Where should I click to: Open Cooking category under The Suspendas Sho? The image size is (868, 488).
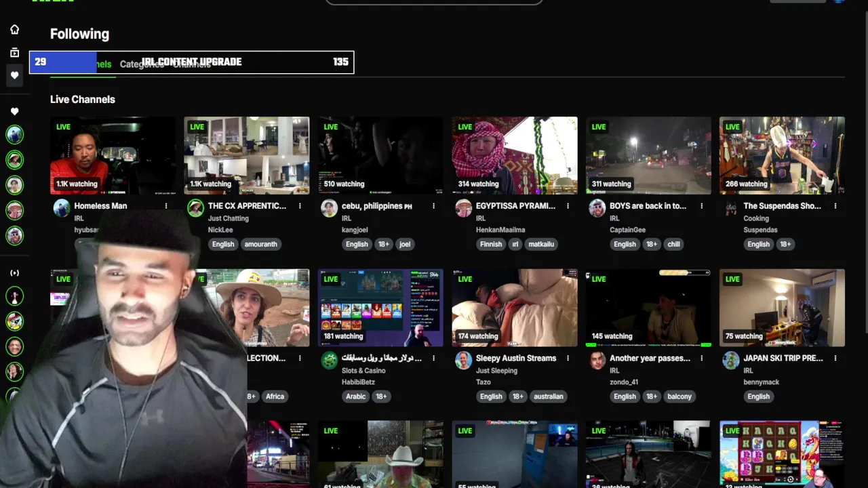pyautogui.click(x=756, y=218)
